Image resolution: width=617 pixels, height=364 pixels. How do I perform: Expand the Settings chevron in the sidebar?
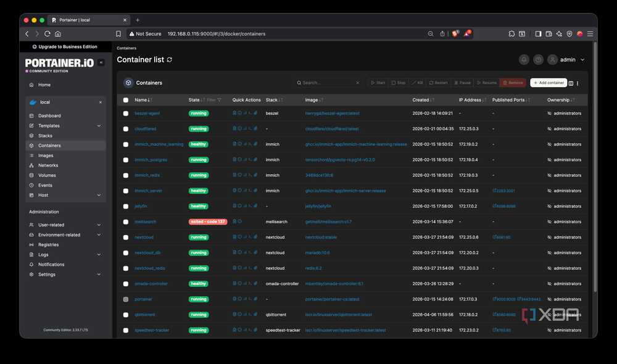click(x=99, y=275)
